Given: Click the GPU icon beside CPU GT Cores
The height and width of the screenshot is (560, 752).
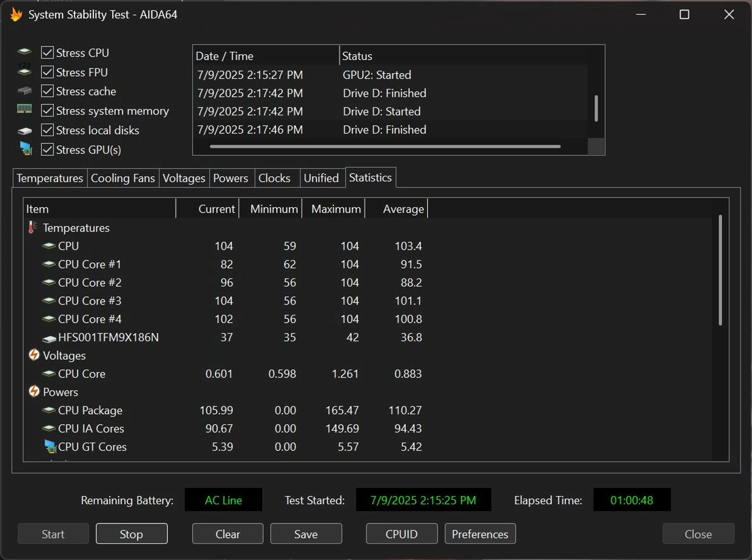Looking at the screenshot, I should [x=50, y=447].
